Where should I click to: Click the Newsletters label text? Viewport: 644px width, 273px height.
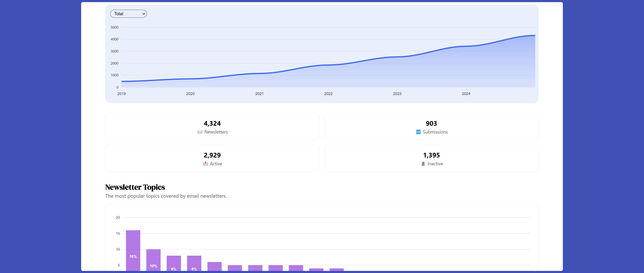(216, 132)
